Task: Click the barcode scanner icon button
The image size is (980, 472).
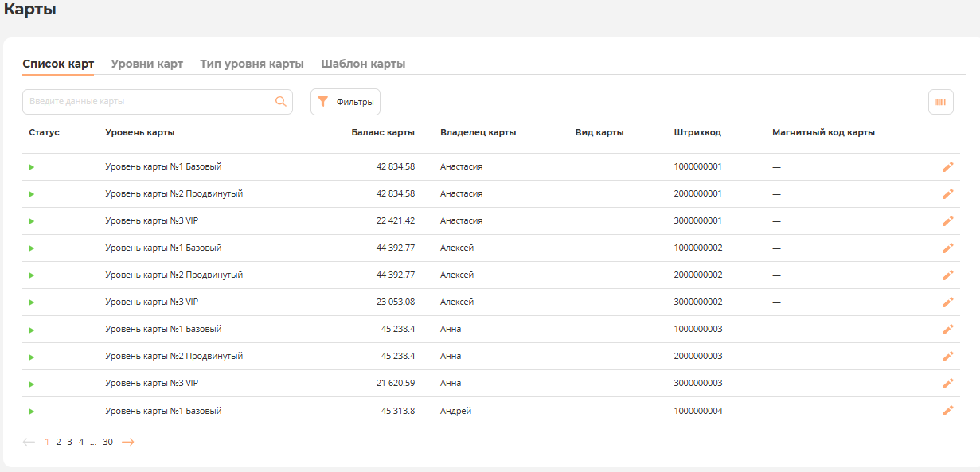Action: click(940, 102)
